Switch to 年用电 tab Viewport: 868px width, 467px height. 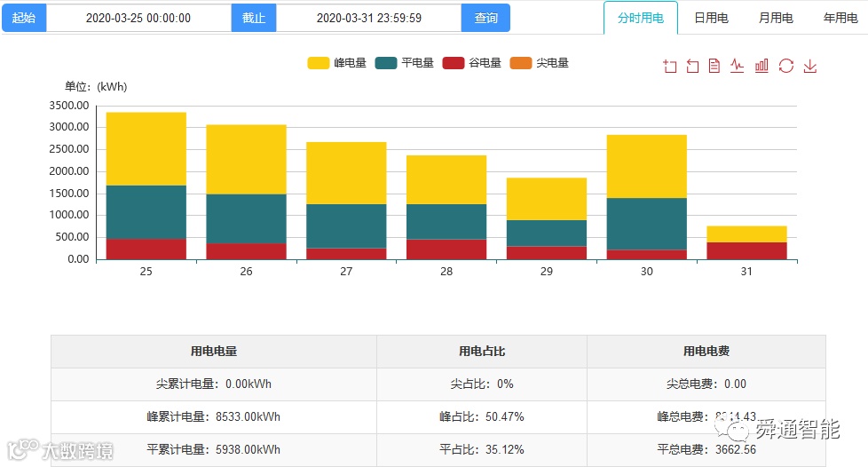click(x=840, y=18)
